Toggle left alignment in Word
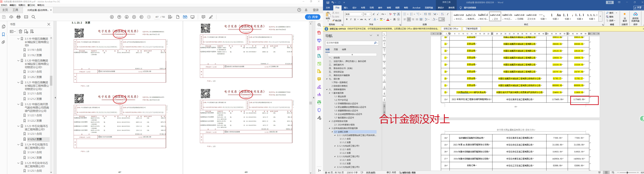Screen dimensions: 644x174 click(x=405, y=19)
